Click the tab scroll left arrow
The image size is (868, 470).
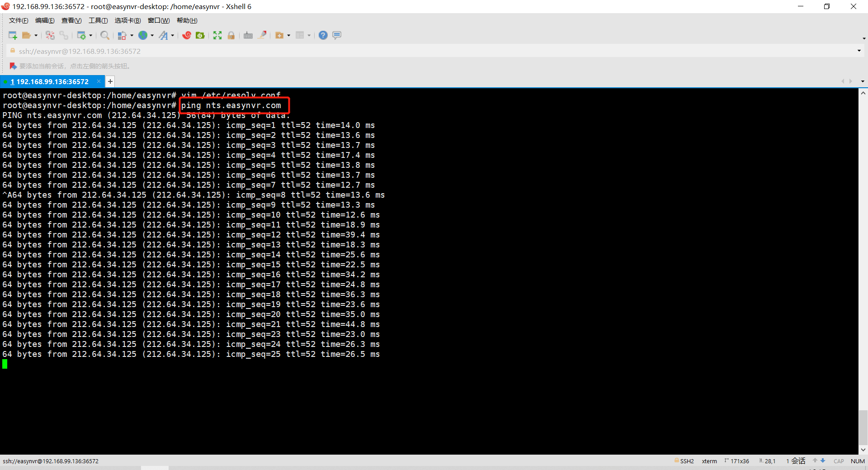(843, 81)
